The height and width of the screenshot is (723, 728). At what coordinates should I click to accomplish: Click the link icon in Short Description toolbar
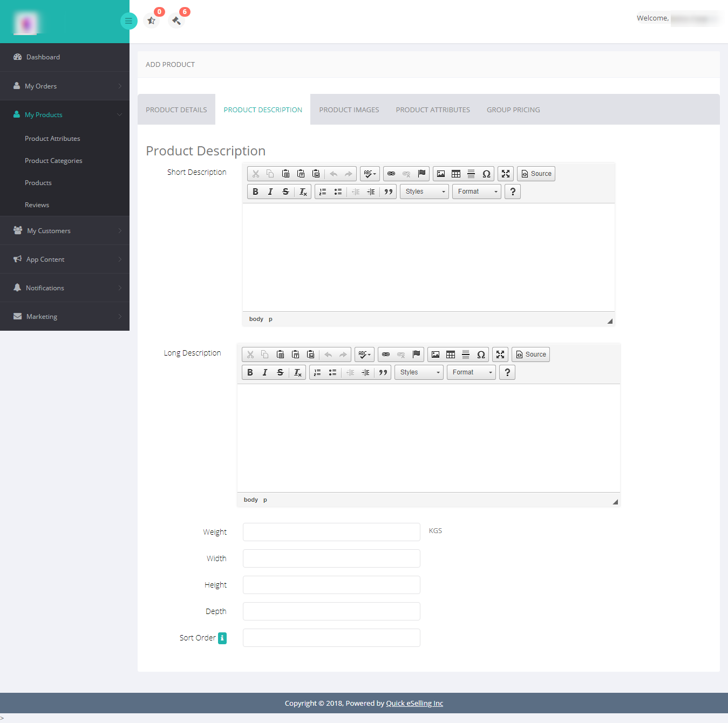pyautogui.click(x=391, y=174)
